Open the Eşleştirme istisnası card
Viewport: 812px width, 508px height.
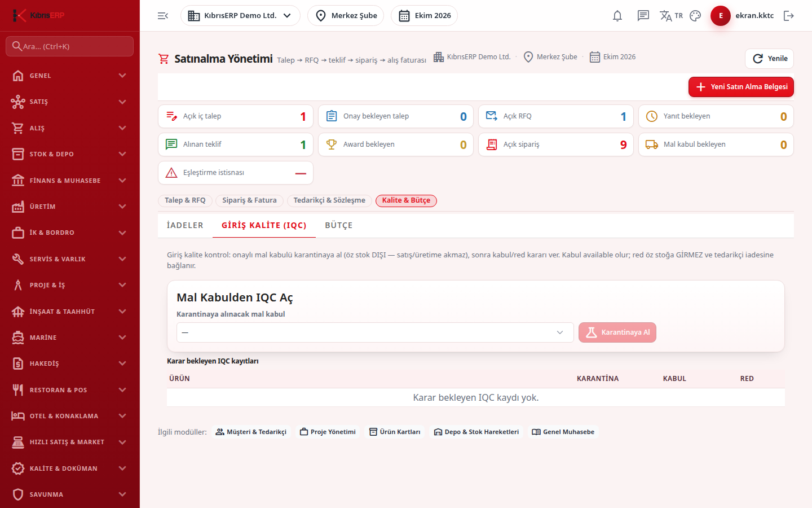[x=236, y=173]
